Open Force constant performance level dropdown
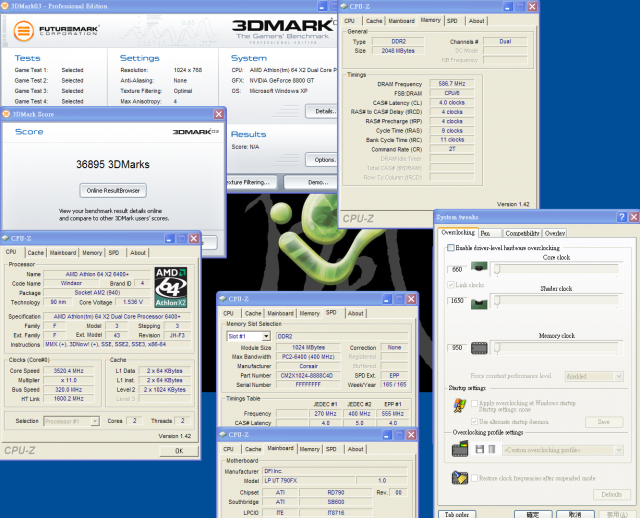Image resolution: width=640 pixels, height=518 pixels. point(619,376)
